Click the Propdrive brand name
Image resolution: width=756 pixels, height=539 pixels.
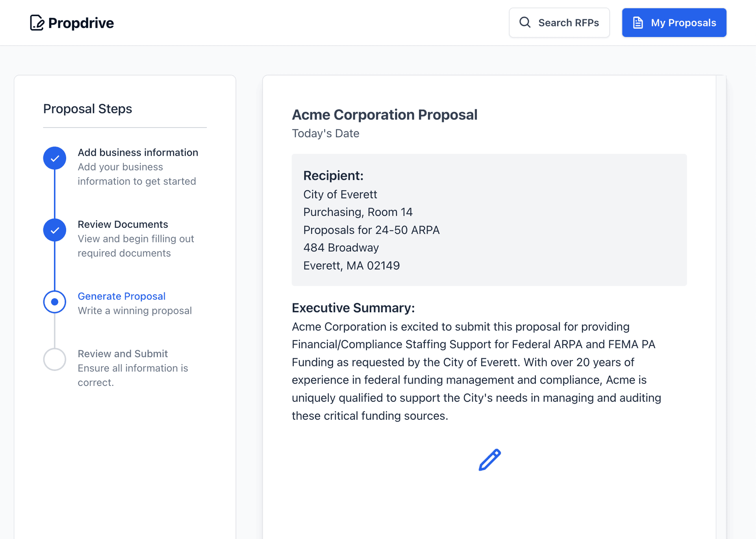[81, 23]
